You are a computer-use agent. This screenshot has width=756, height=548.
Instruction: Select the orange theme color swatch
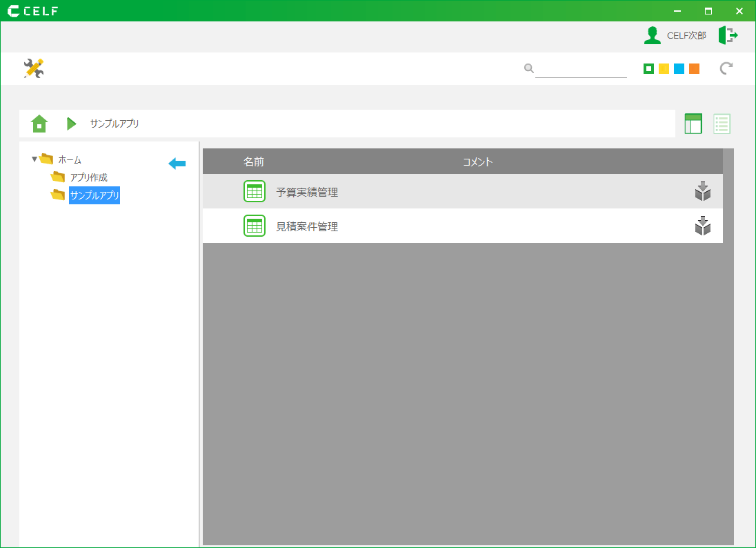point(694,68)
